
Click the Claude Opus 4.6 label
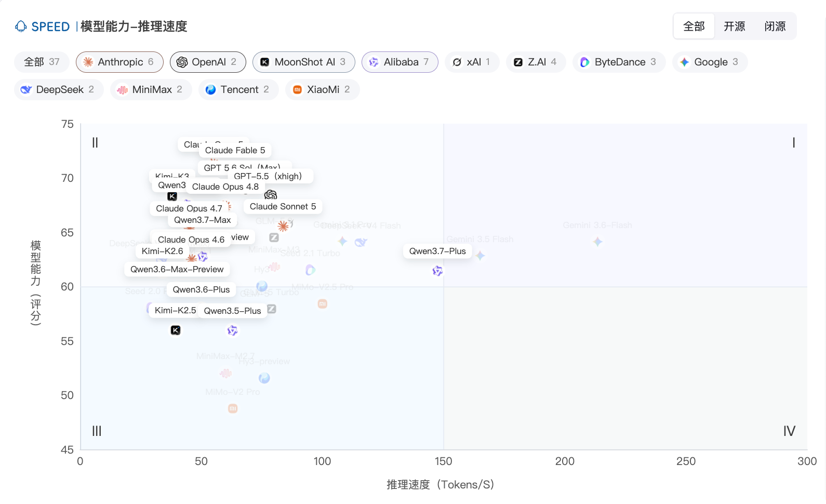(191, 240)
